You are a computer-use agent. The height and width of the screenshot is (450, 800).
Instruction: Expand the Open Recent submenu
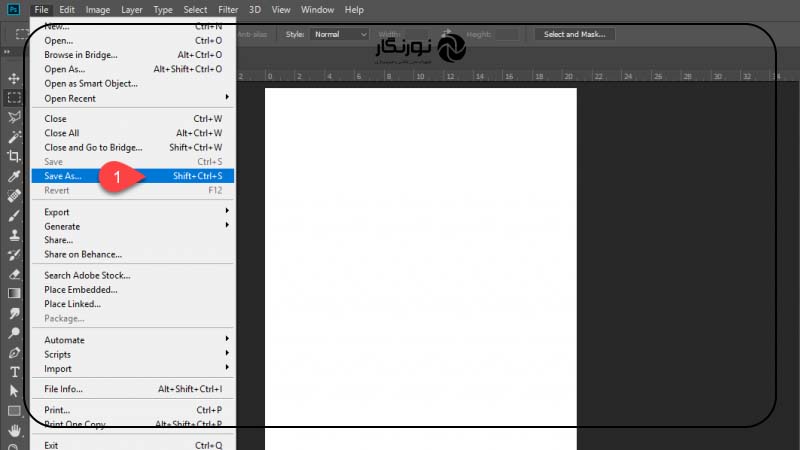[x=133, y=98]
